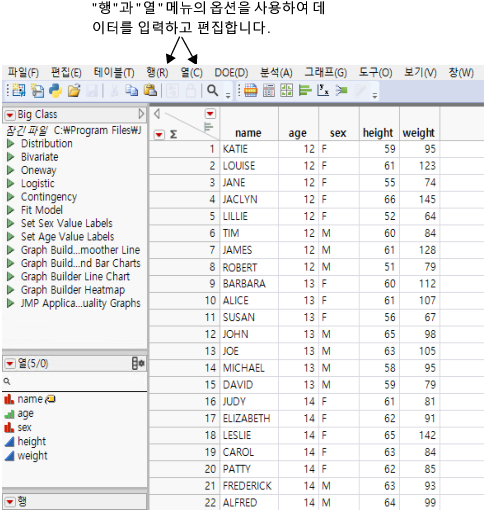This screenshot has width=486, height=512.
Task: Click the label tag icon next to name
Action: (x=50, y=399)
